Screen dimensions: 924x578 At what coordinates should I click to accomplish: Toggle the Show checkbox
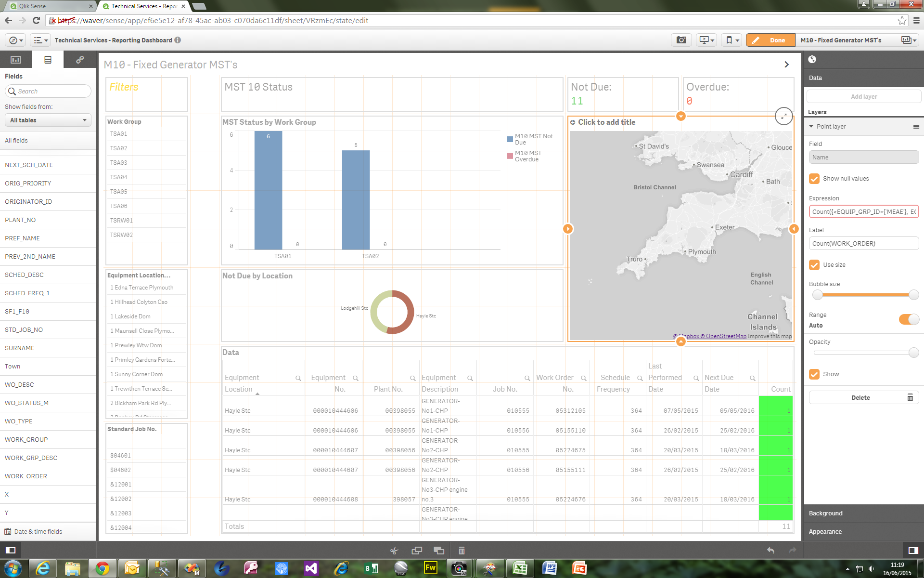[814, 374]
